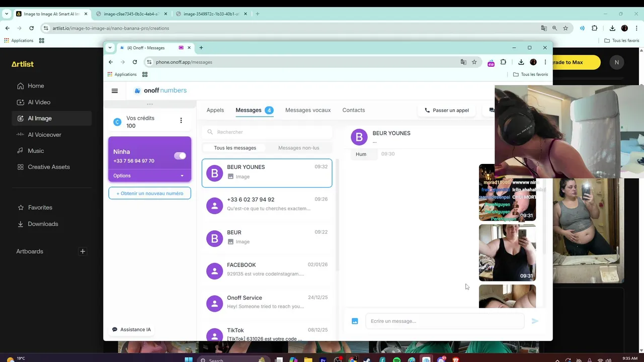Image resolution: width=644 pixels, height=362 pixels.
Task: Open Steam from the taskbar
Action: pyautogui.click(x=367, y=359)
